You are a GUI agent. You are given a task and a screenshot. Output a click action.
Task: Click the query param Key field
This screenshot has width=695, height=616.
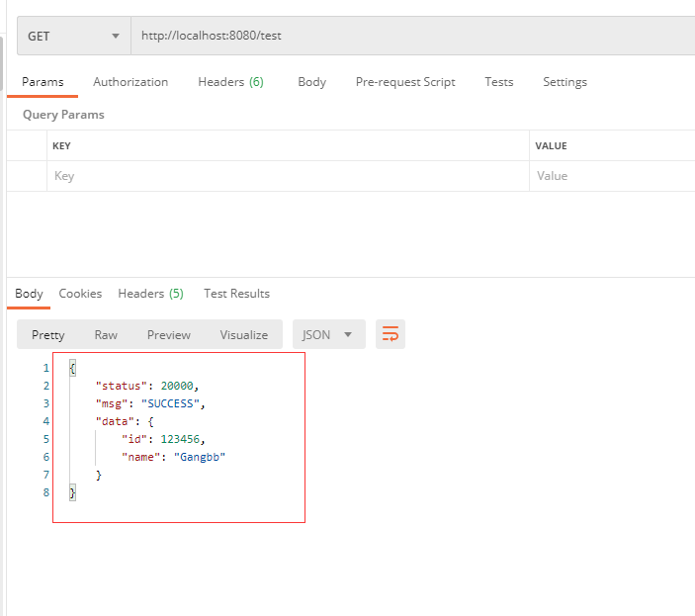pyautogui.click(x=287, y=176)
